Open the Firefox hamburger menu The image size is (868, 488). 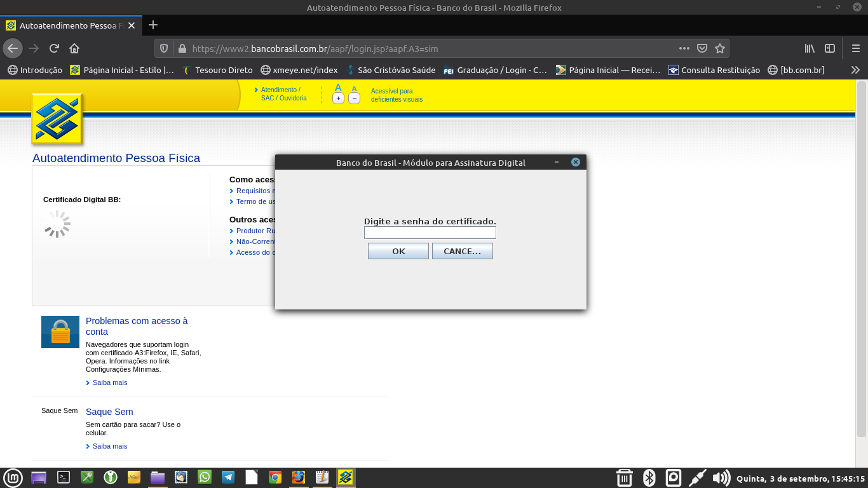(x=855, y=48)
